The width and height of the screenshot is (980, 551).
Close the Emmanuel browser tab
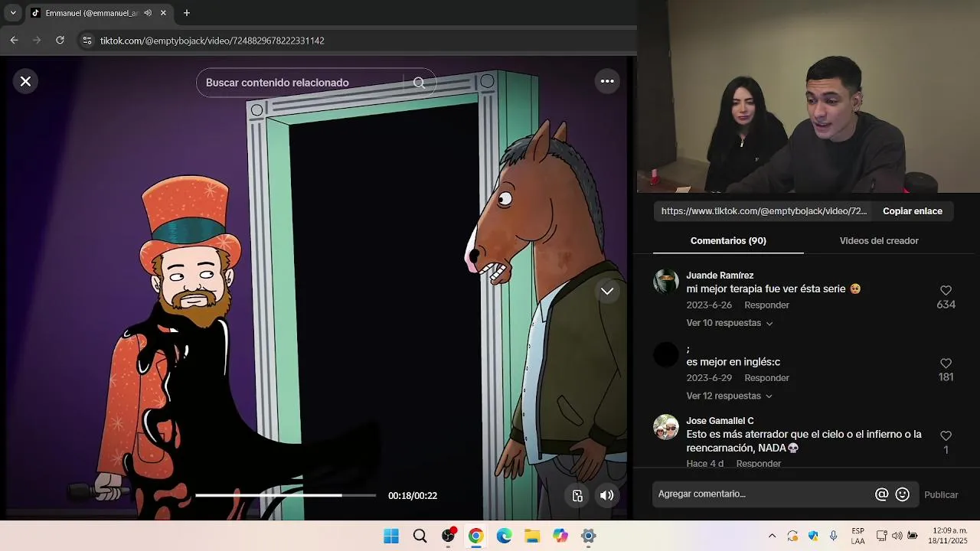tap(163, 13)
